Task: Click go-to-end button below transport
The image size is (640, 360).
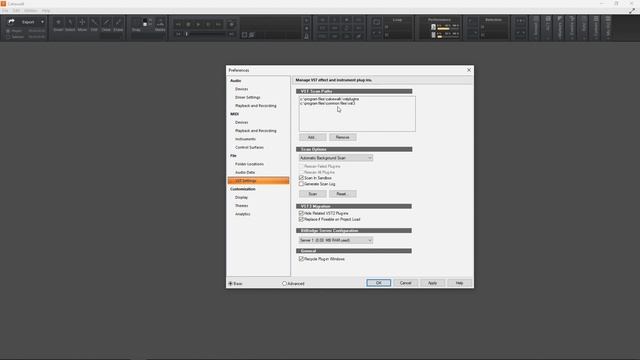Action: [231, 34]
